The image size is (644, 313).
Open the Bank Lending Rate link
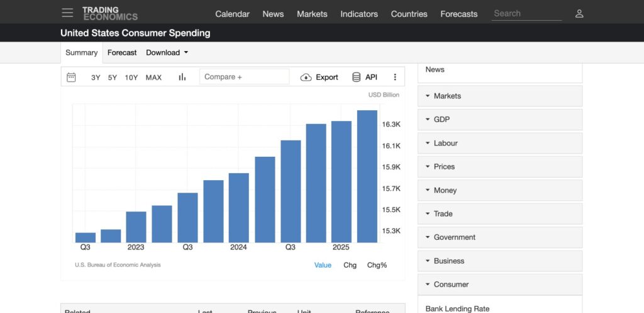tap(457, 308)
